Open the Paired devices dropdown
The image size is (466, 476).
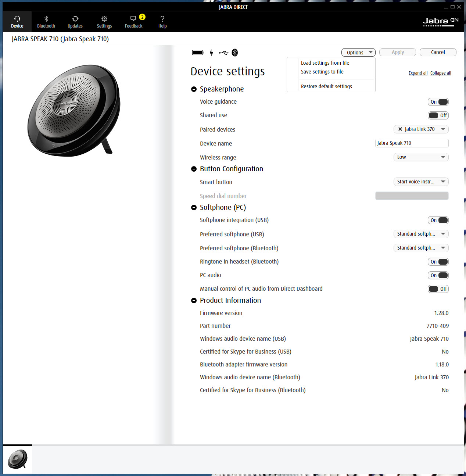point(421,129)
